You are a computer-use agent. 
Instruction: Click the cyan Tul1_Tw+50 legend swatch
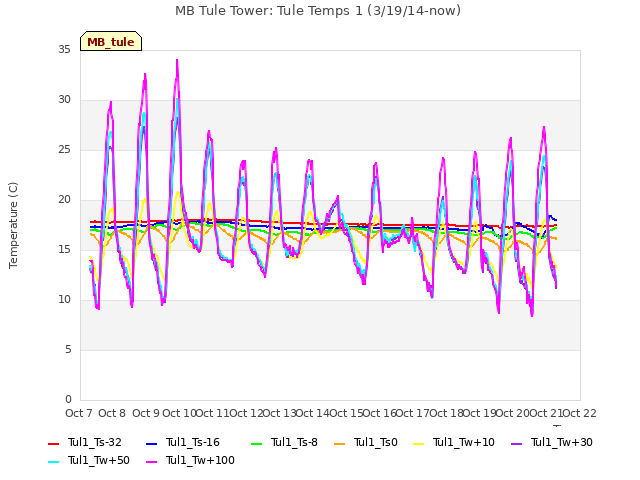click(x=53, y=462)
